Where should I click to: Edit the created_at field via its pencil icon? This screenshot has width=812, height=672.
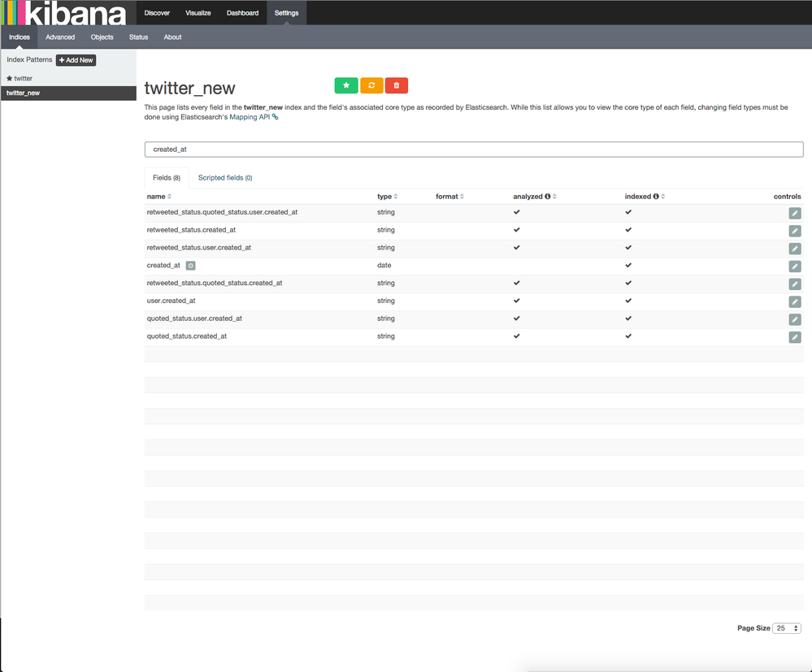[x=794, y=266]
